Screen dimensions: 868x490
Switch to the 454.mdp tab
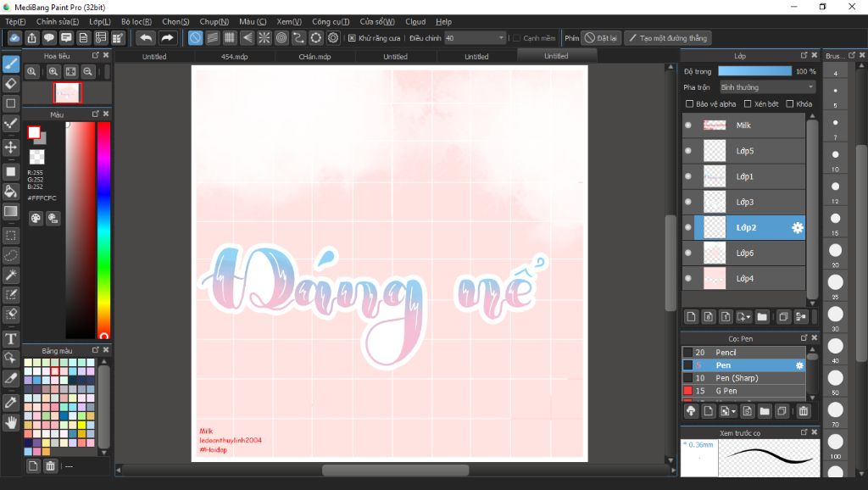pos(234,57)
